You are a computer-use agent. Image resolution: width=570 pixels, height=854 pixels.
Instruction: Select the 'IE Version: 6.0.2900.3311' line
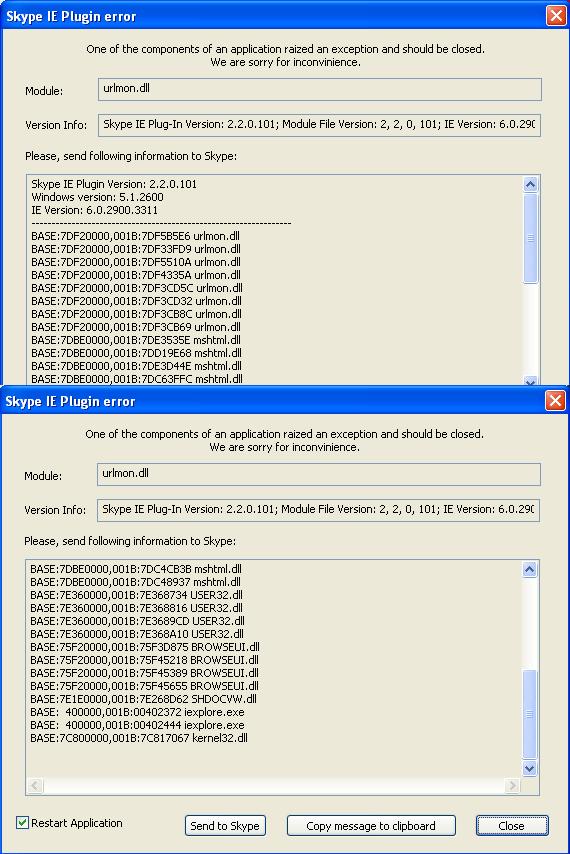pos(94,210)
